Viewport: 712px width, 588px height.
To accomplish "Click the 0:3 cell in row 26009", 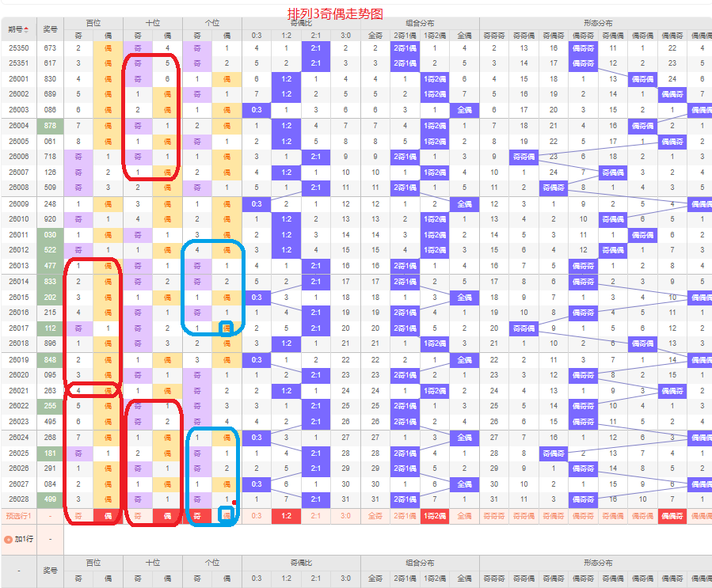I will point(257,204).
